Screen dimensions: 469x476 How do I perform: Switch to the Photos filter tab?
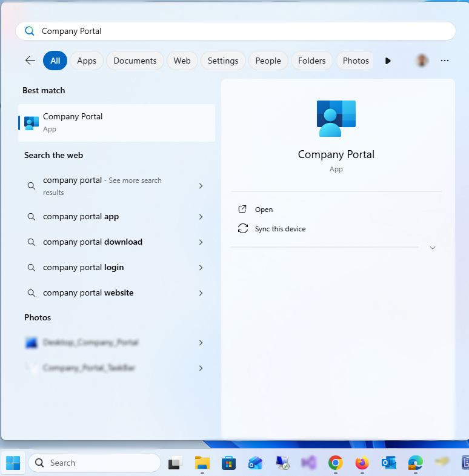tap(354, 61)
